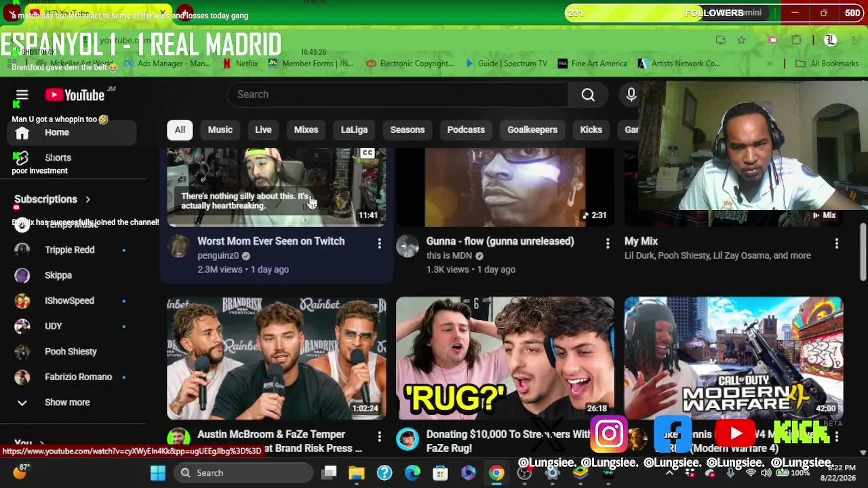Expand Show more in subscriptions list
This screenshot has width=868, height=488.
[72, 403]
